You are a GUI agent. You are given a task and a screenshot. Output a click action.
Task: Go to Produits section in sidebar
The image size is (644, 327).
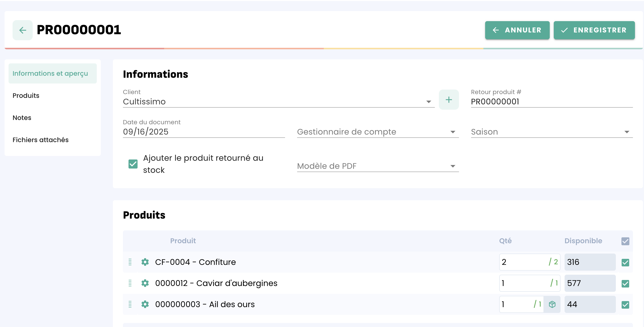tap(26, 96)
